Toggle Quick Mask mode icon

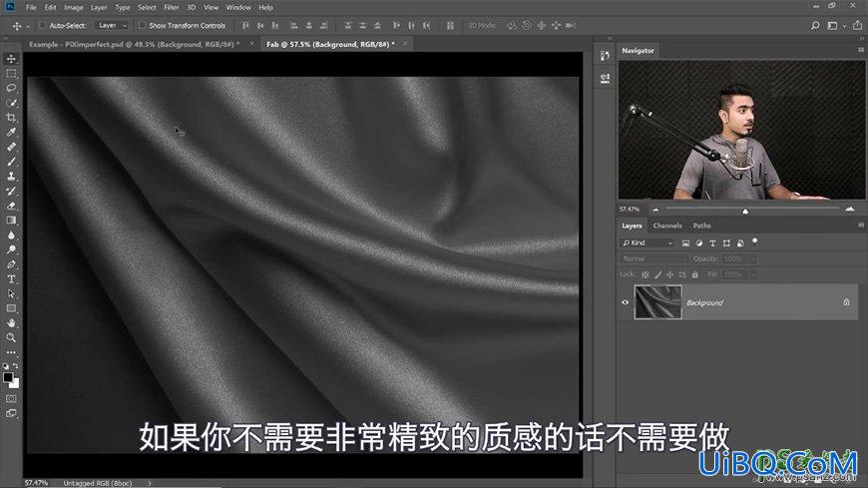pos(11,399)
